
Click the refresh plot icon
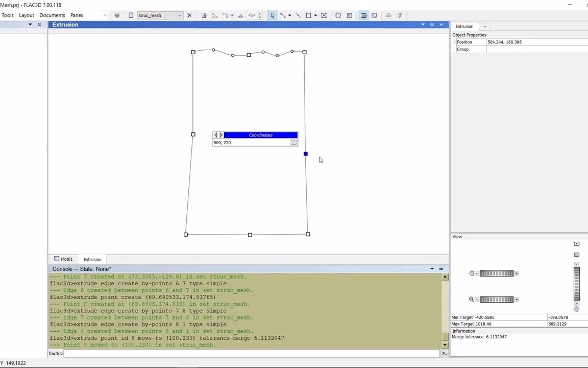pos(117,15)
